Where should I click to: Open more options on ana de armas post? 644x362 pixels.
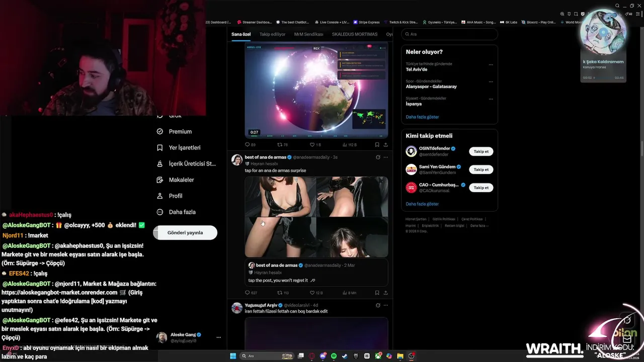click(x=386, y=157)
